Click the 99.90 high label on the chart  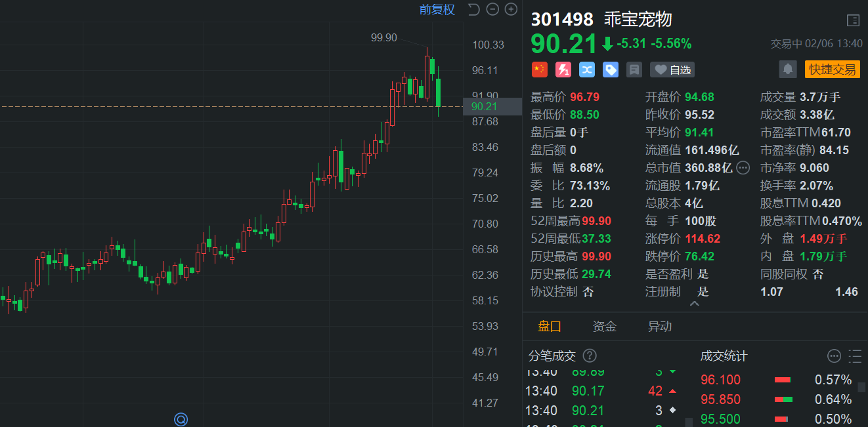(384, 37)
